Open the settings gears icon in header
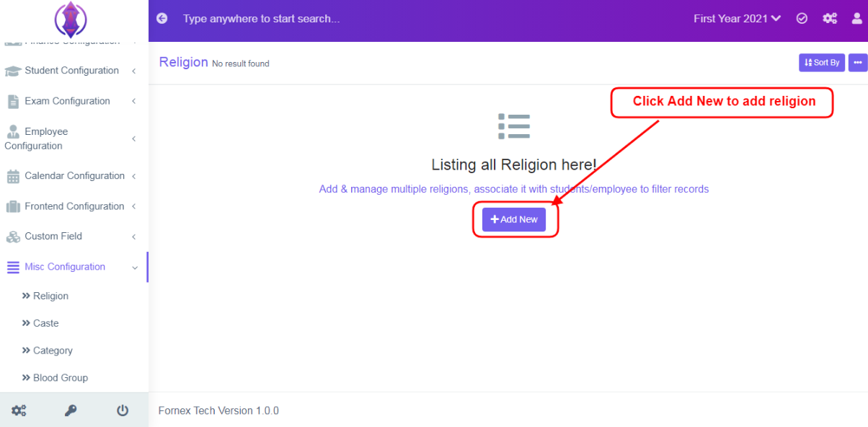The width and height of the screenshot is (868, 427). coord(830,19)
